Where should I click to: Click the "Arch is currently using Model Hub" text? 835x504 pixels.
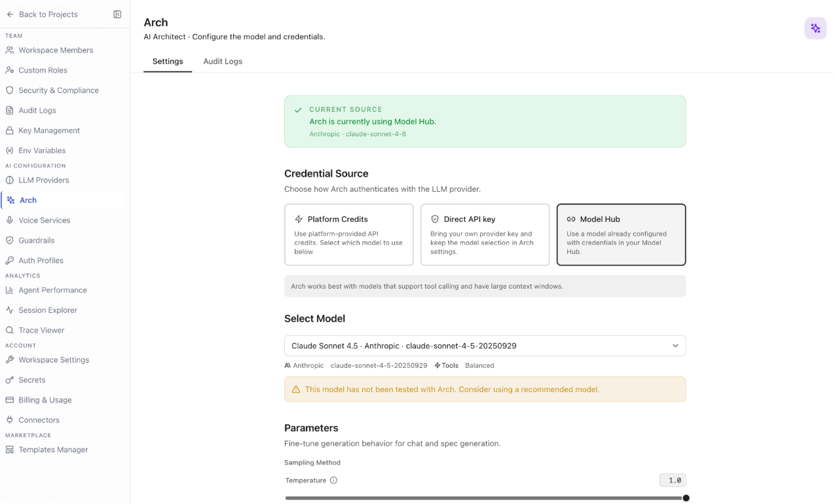(373, 122)
